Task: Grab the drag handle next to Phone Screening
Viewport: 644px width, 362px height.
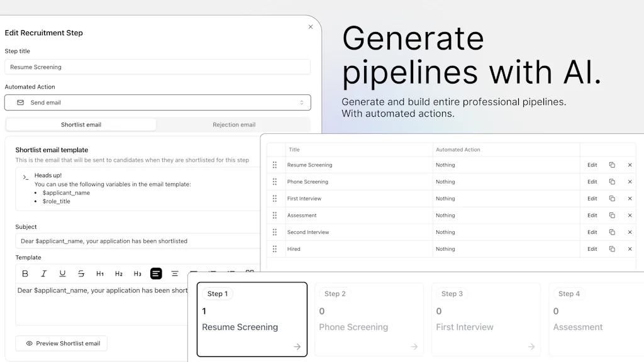Action: tap(275, 182)
